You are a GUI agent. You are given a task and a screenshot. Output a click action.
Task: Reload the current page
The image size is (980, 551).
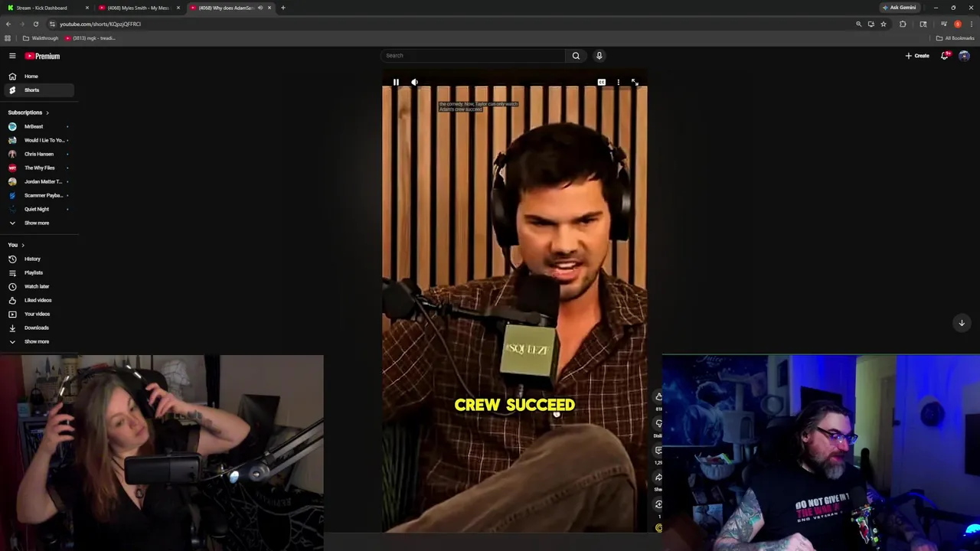point(35,24)
